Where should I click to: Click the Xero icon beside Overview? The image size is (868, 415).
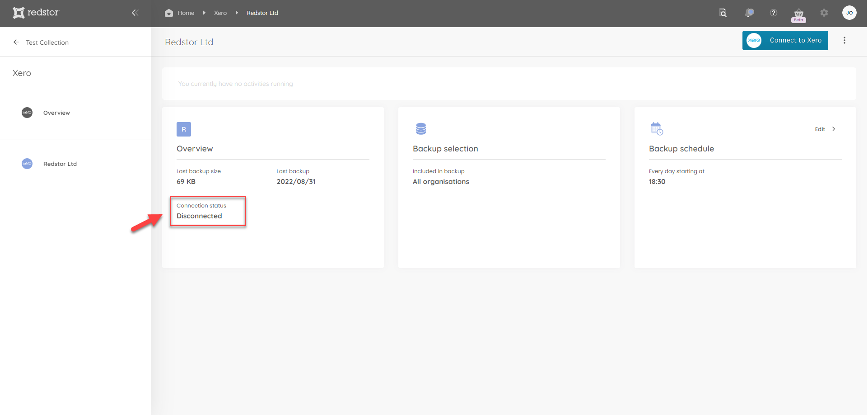tap(27, 113)
